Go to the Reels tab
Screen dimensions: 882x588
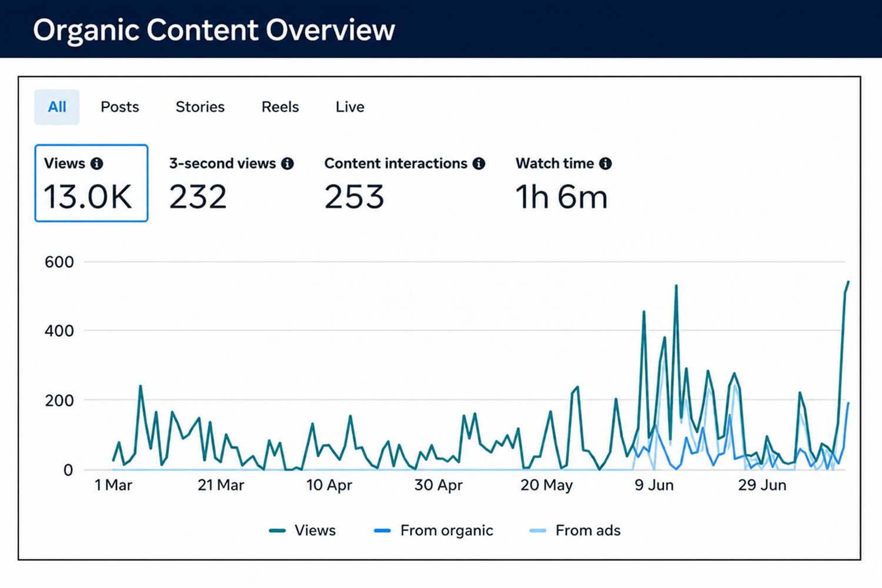point(280,107)
